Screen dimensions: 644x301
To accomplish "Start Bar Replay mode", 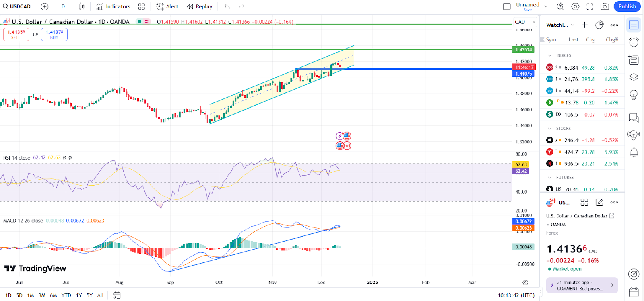I will click(200, 6).
